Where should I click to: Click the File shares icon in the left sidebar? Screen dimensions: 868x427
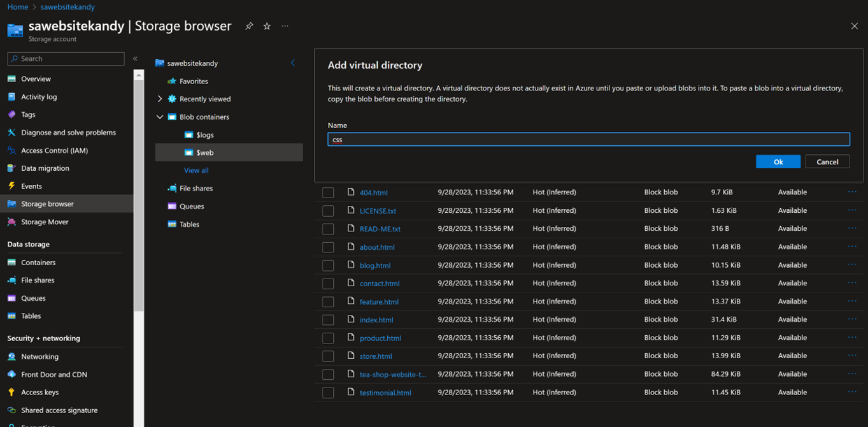(x=11, y=280)
